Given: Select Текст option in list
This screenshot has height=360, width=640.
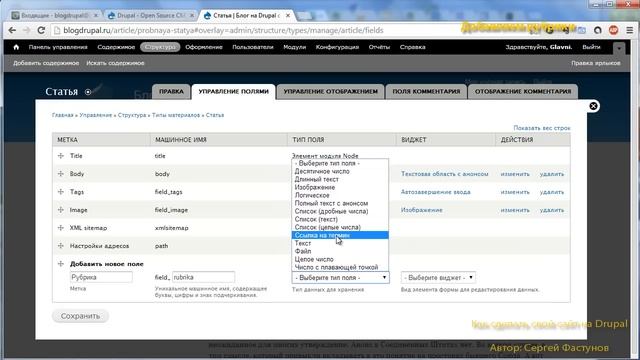Looking at the screenshot, I should [x=340, y=243].
